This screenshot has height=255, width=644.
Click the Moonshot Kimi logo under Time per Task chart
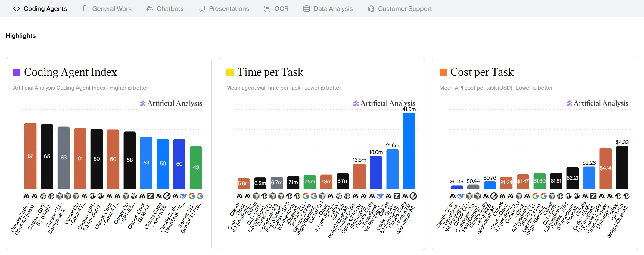[x=413, y=196]
